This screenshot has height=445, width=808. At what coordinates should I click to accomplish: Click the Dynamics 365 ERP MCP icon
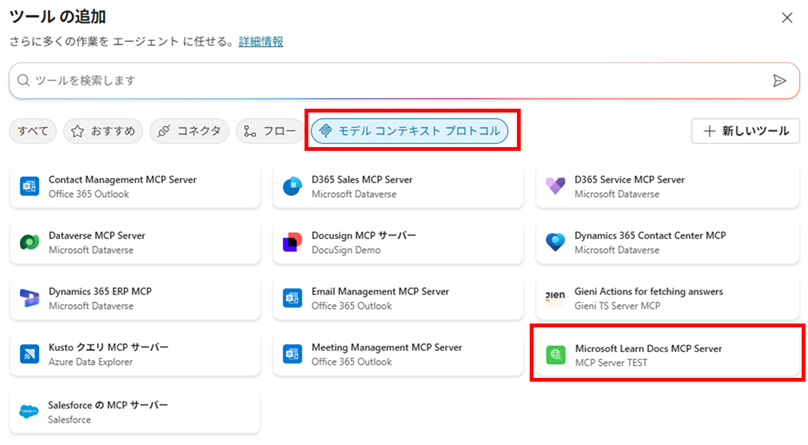pos(29,298)
